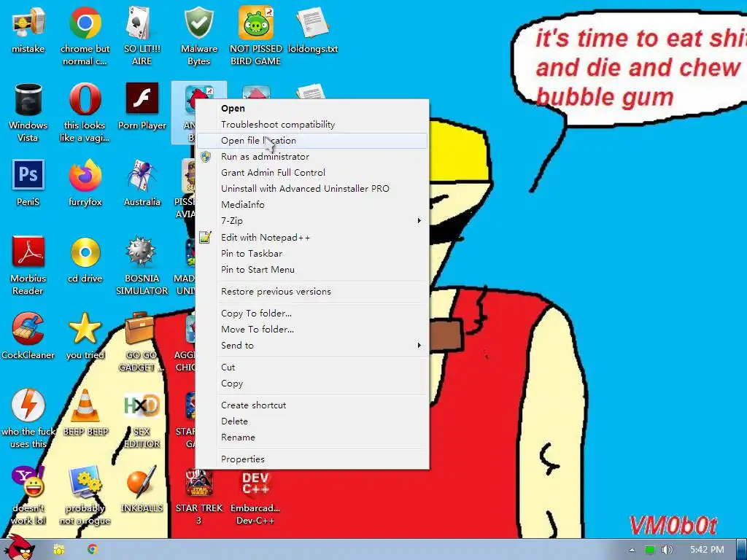
Task: Click the volume speaker tray icon
Action: tap(667, 550)
